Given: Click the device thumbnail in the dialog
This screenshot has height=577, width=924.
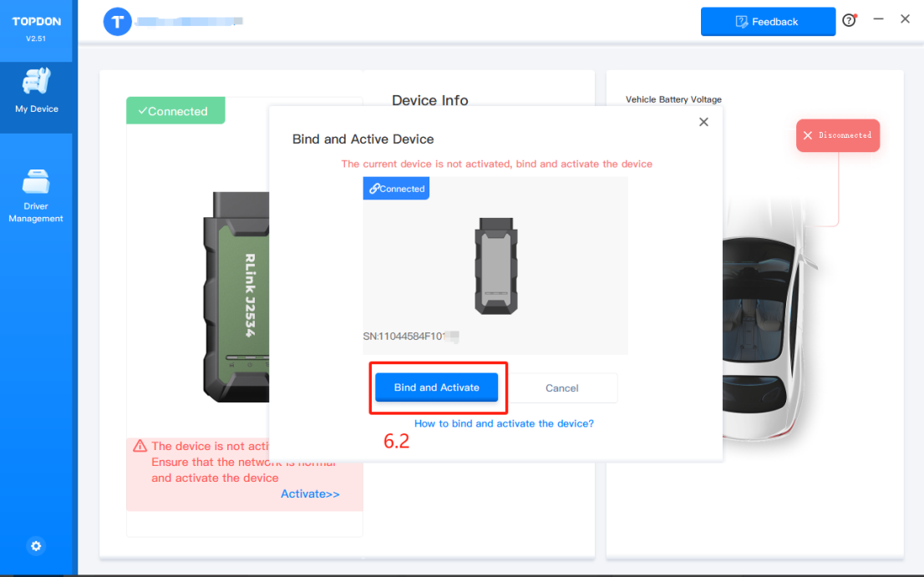Looking at the screenshot, I should point(496,266).
